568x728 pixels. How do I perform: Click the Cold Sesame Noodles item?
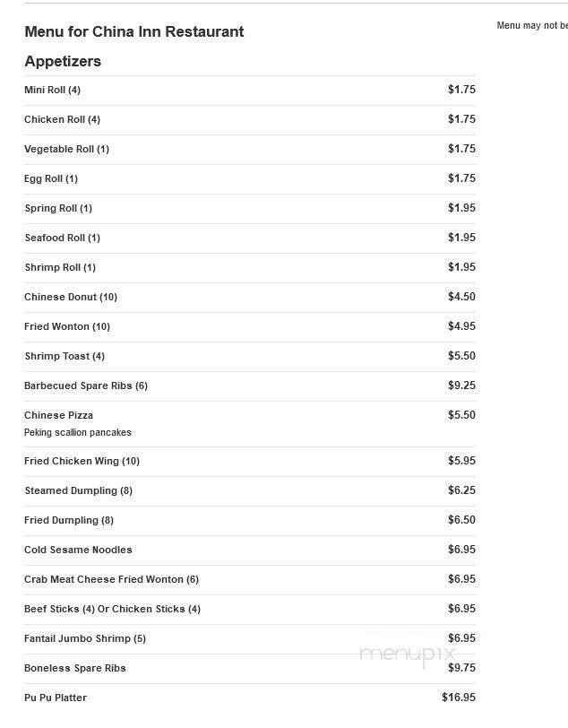(x=78, y=550)
